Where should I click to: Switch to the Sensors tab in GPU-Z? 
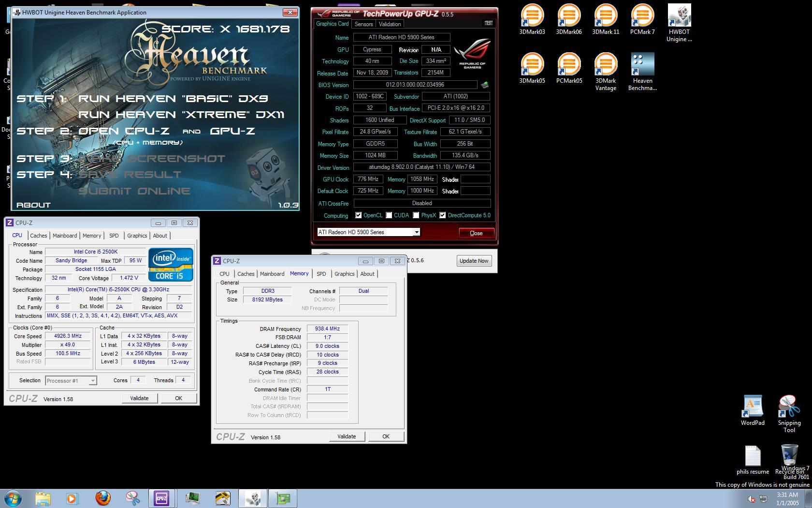pyautogui.click(x=363, y=24)
